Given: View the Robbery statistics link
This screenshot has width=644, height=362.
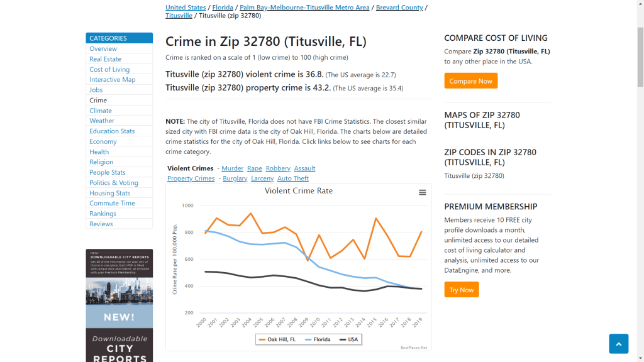Looking at the screenshot, I should 277,168.
